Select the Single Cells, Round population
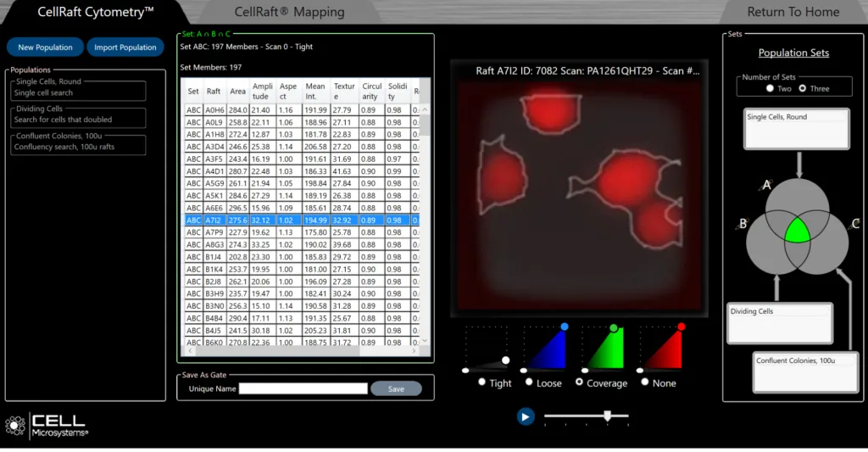 (78, 90)
